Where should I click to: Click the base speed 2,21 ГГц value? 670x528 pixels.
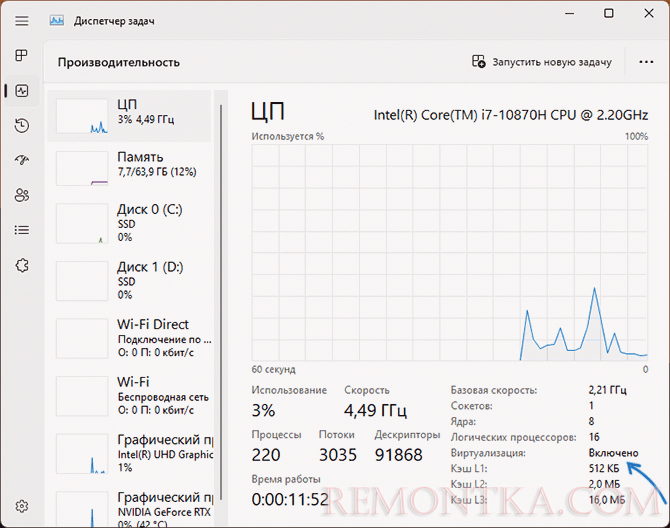click(607, 390)
